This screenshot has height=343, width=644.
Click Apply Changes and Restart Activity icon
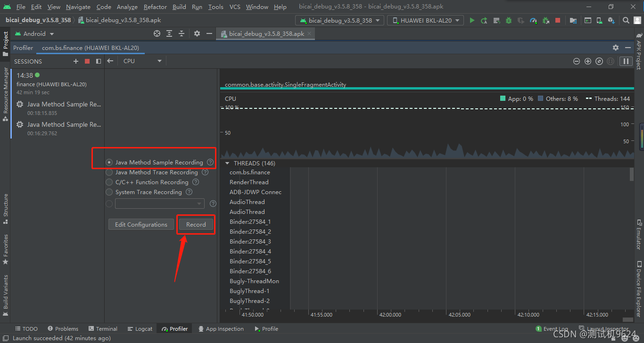pyautogui.click(x=484, y=21)
